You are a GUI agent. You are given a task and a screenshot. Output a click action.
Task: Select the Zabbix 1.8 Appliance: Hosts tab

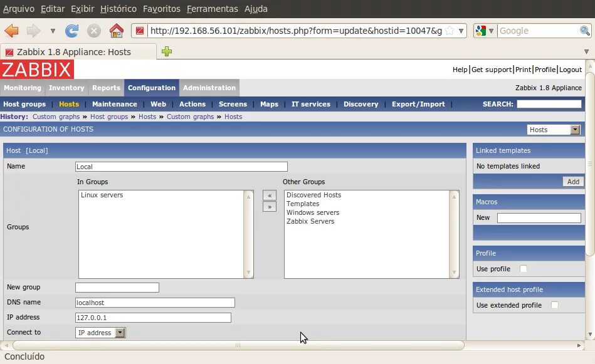[x=78, y=52]
